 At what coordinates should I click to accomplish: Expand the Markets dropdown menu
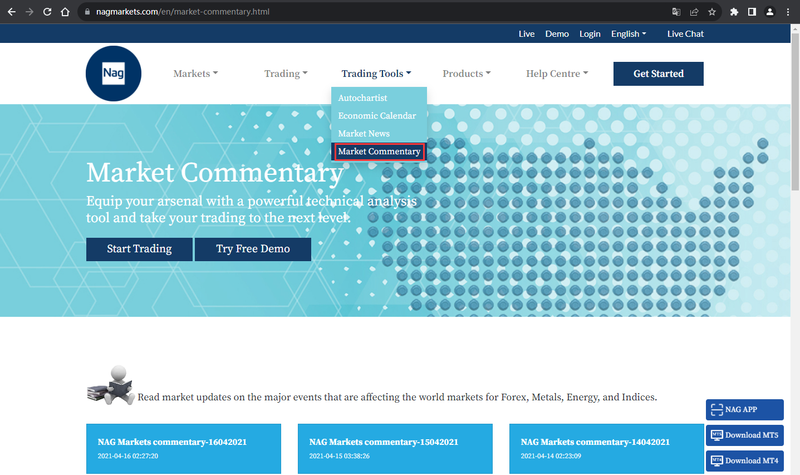[x=195, y=73]
